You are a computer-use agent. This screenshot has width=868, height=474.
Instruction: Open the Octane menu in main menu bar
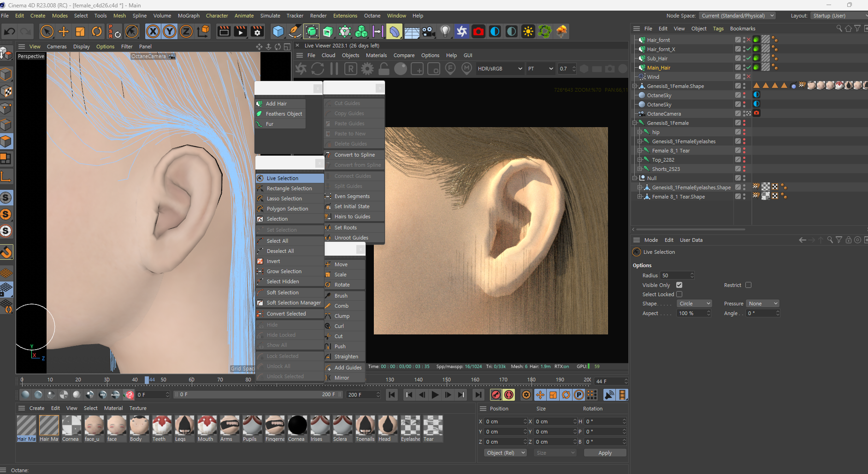point(372,16)
